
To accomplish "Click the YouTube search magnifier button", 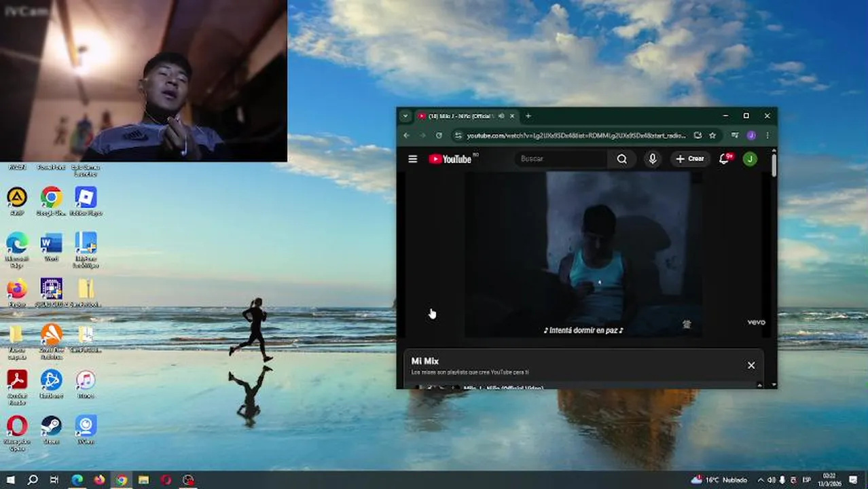I will 621,159.
